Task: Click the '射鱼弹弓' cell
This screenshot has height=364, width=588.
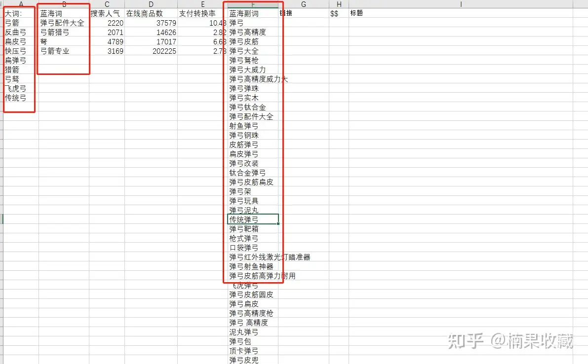Action: [x=253, y=126]
